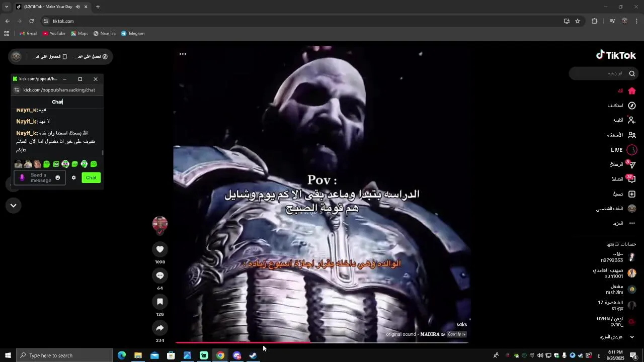Open Messages paper-plane icon

click(632, 164)
